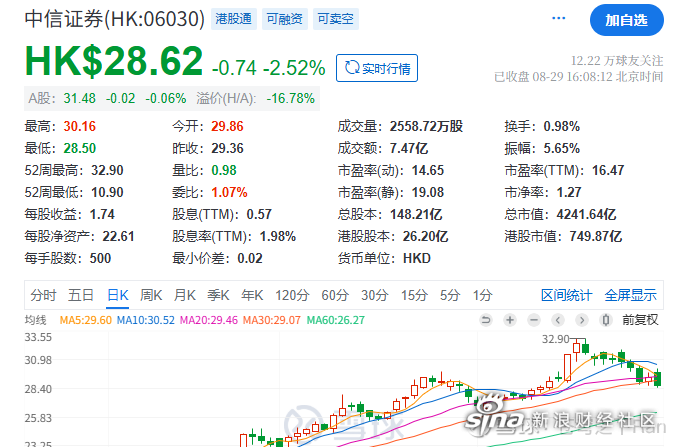This screenshot has width=686, height=447.
Task: Select the 年K chart tab
Action: pos(252,295)
